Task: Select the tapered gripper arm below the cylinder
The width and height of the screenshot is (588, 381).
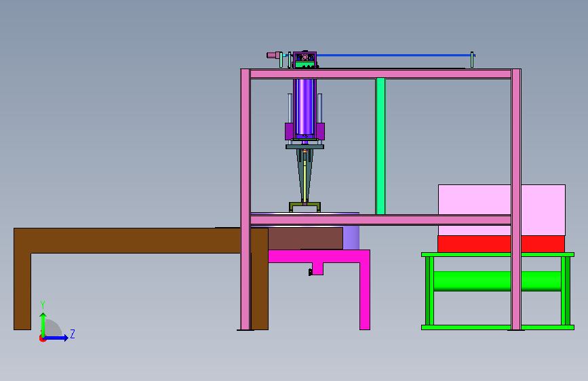Action: pos(305,176)
